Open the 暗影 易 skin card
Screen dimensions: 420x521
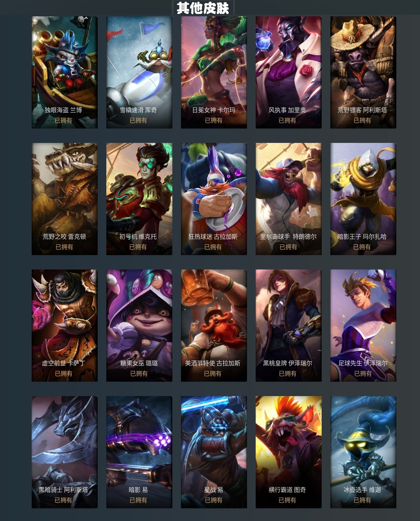[139, 452]
